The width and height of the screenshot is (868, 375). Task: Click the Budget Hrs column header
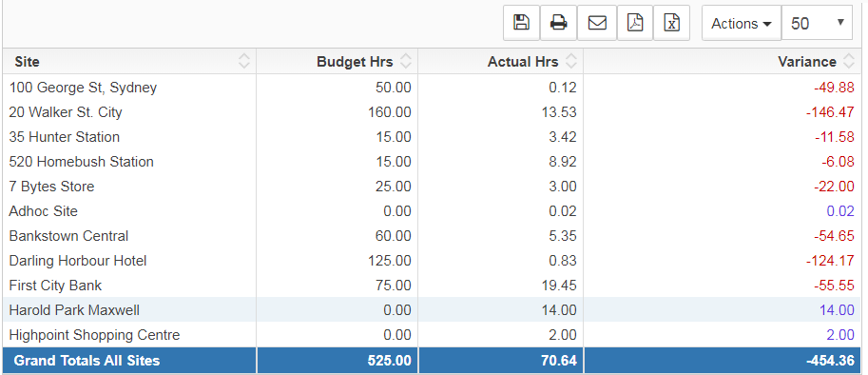point(338,62)
